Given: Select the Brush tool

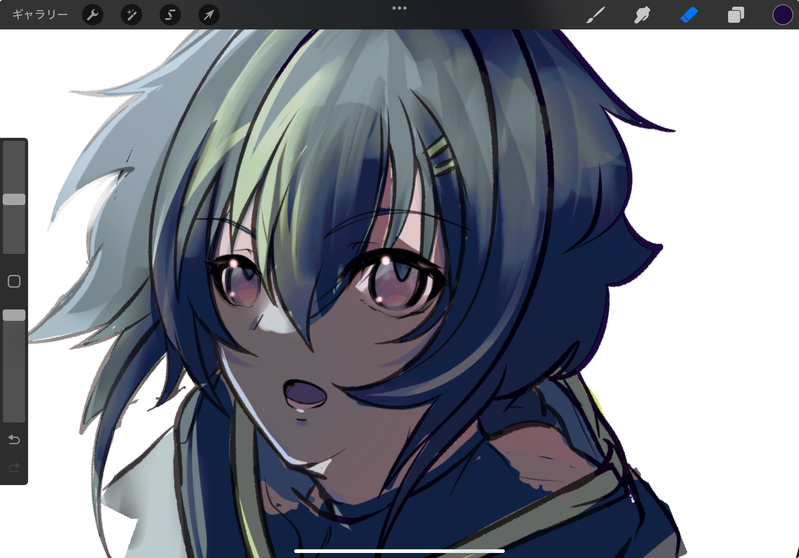Looking at the screenshot, I should (595, 15).
